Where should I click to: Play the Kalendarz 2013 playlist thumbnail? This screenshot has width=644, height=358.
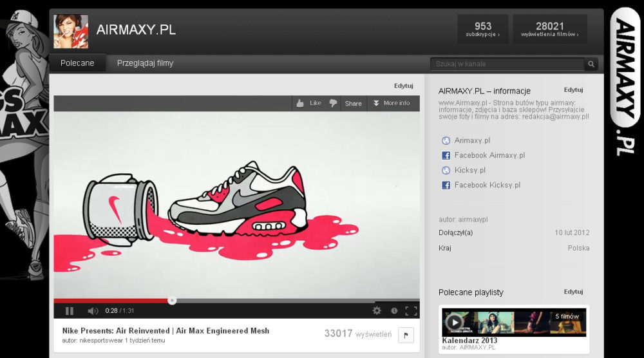coord(514,323)
